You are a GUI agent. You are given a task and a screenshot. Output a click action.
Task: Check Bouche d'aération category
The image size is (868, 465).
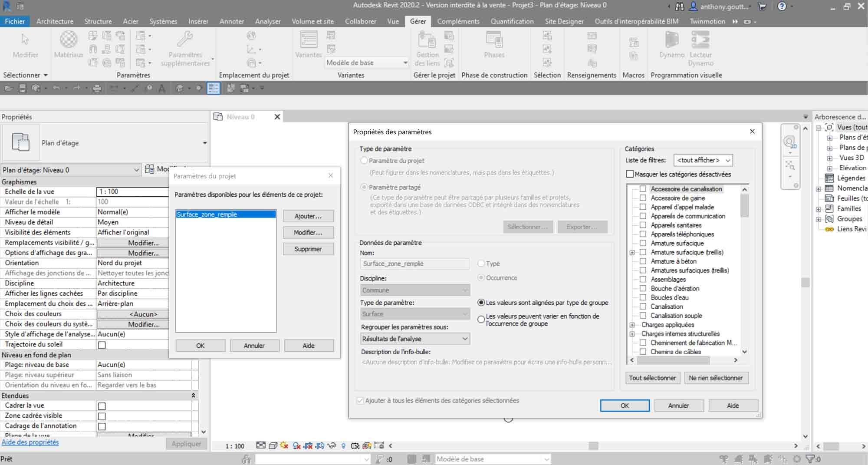click(643, 288)
